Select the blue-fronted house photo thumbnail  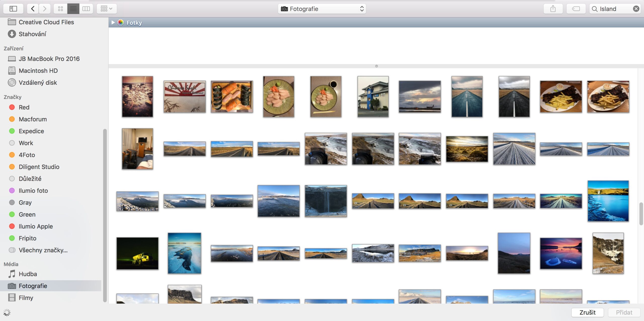tap(373, 97)
